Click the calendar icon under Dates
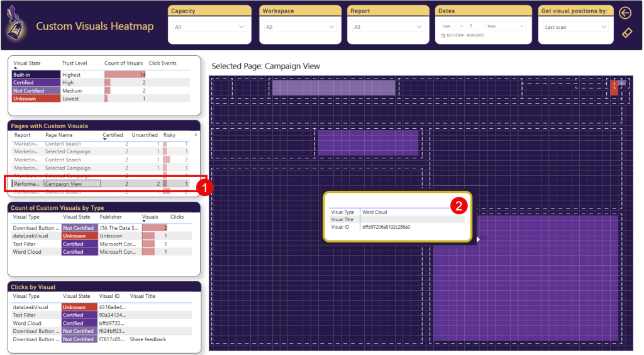The width and height of the screenshot is (644, 355). point(443,36)
